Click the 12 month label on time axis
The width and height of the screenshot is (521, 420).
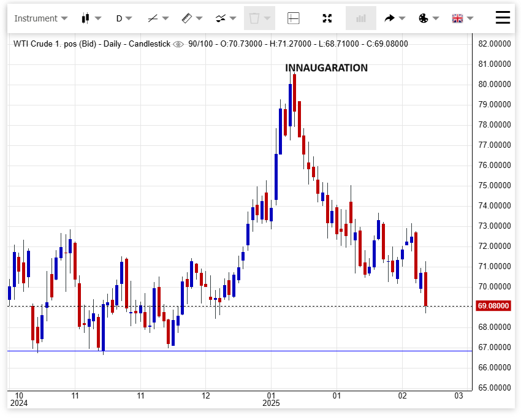206,395
